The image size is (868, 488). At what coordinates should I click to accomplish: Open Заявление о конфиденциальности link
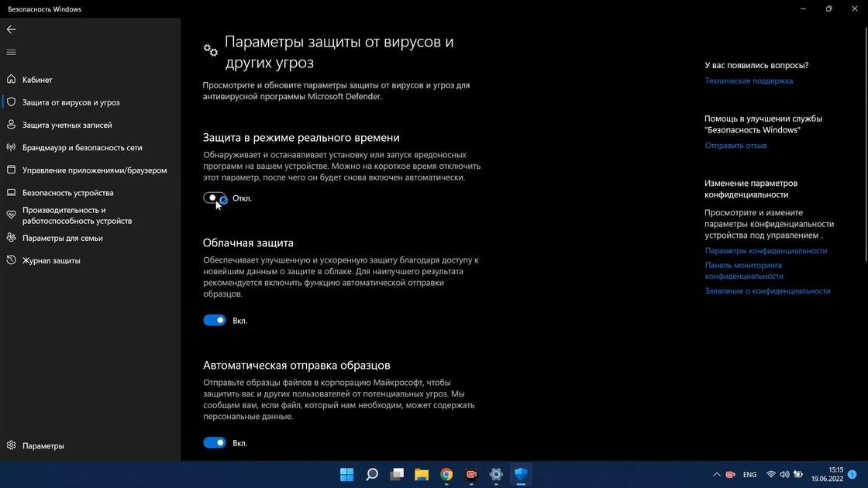click(x=767, y=291)
